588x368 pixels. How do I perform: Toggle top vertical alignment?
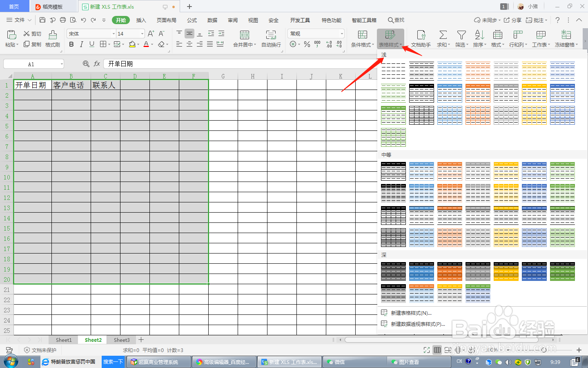click(x=179, y=34)
